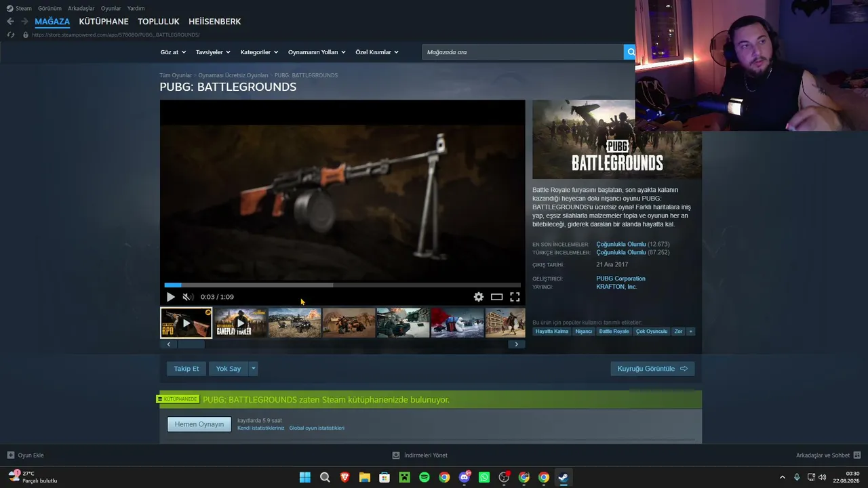Screen dimensions: 868x488
Task: Open WhatsApp from the taskbar
Action: (484, 477)
